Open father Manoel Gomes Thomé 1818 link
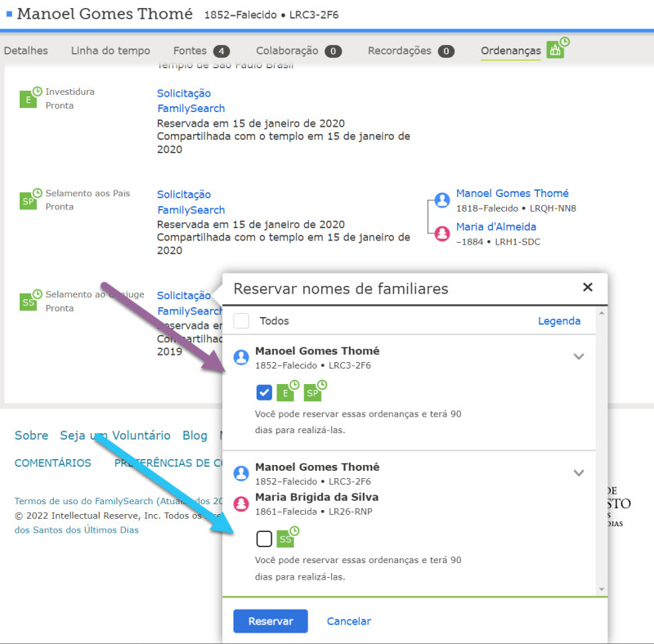654x644 pixels. (513, 193)
